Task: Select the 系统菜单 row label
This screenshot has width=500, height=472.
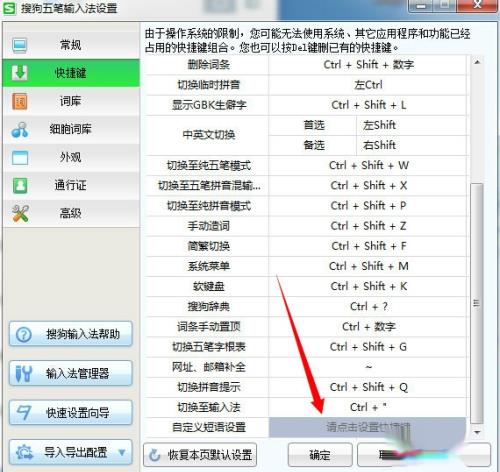Action: (209, 266)
